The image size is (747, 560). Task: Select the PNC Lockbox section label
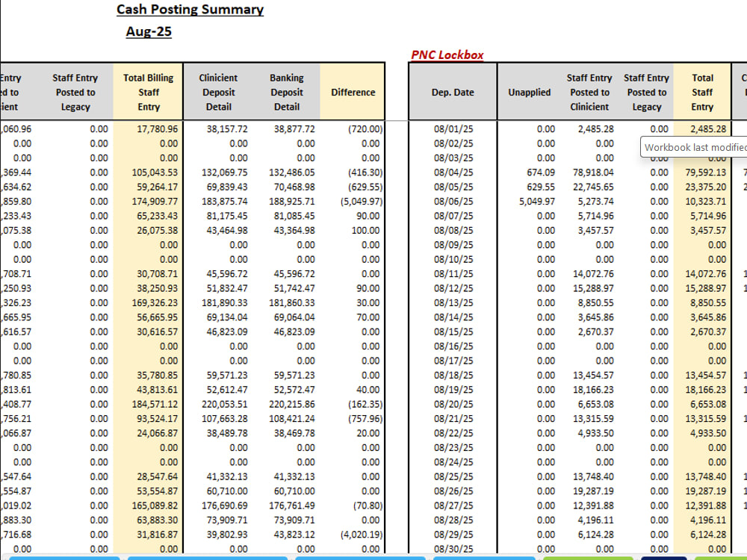pos(447,55)
